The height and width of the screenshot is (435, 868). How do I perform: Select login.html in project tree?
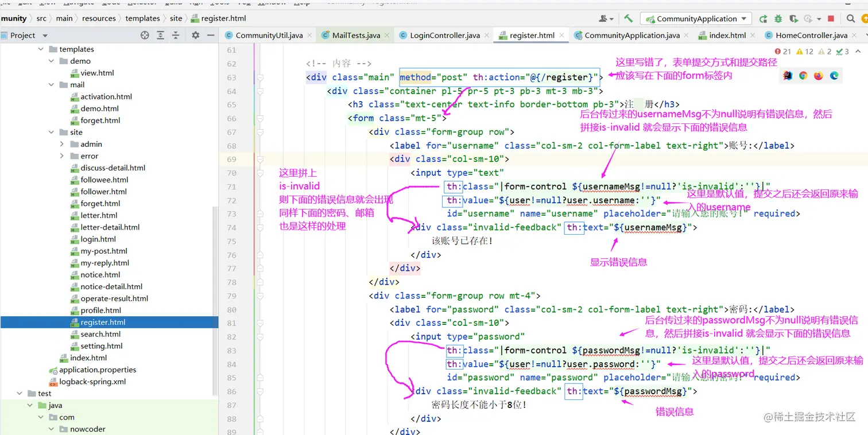(x=98, y=239)
